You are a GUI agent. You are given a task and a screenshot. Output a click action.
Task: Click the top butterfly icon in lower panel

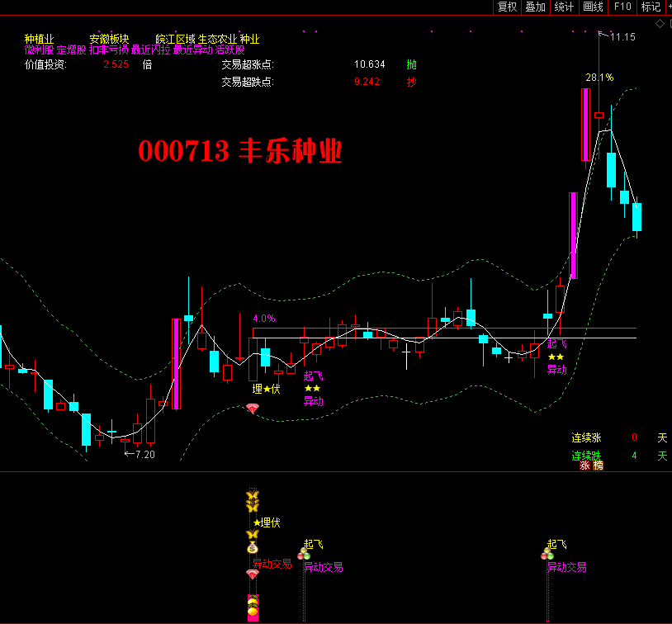click(x=253, y=497)
